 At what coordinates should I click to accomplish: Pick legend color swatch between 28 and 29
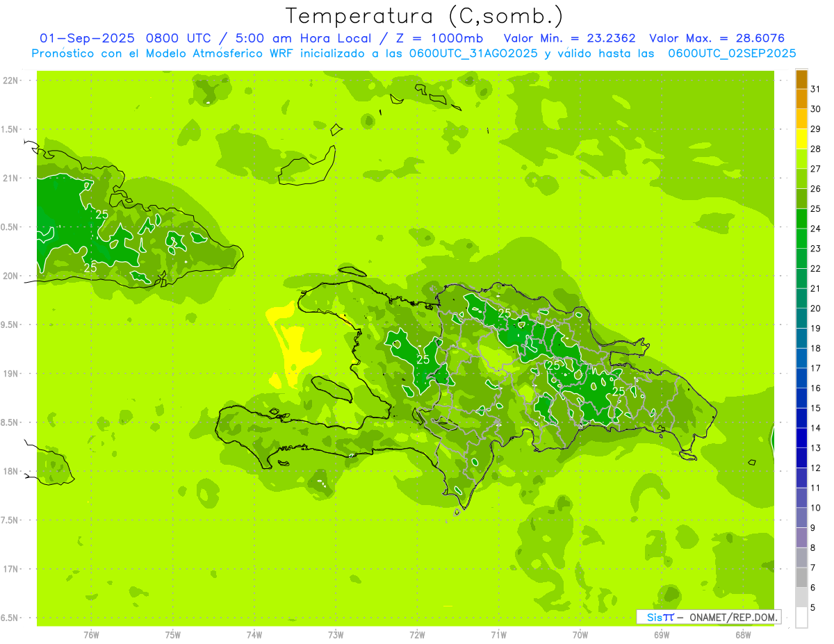[801, 139]
